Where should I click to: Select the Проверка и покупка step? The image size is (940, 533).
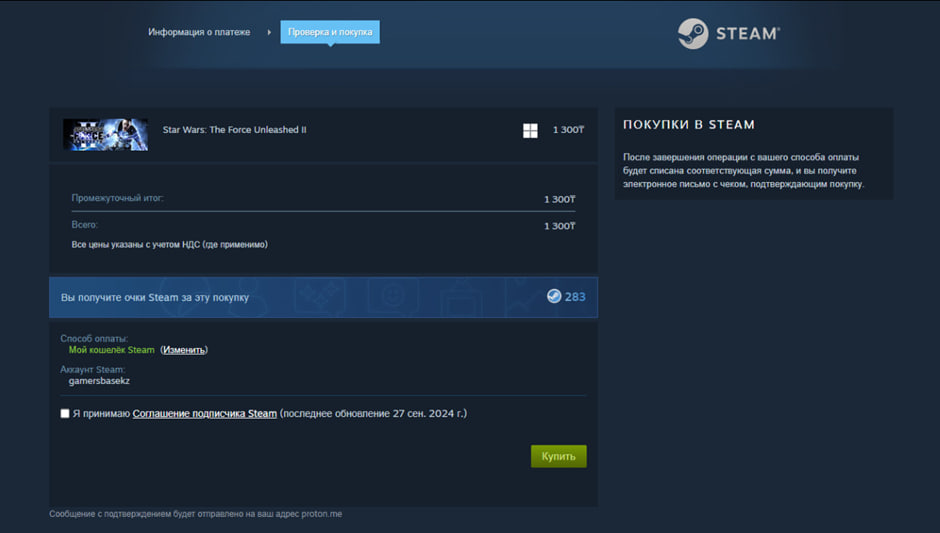click(330, 32)
